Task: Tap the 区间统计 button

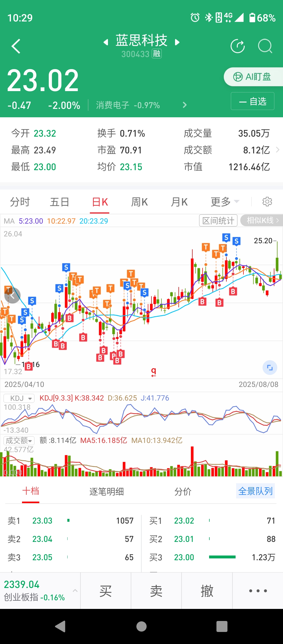Action: click(218, 220)
